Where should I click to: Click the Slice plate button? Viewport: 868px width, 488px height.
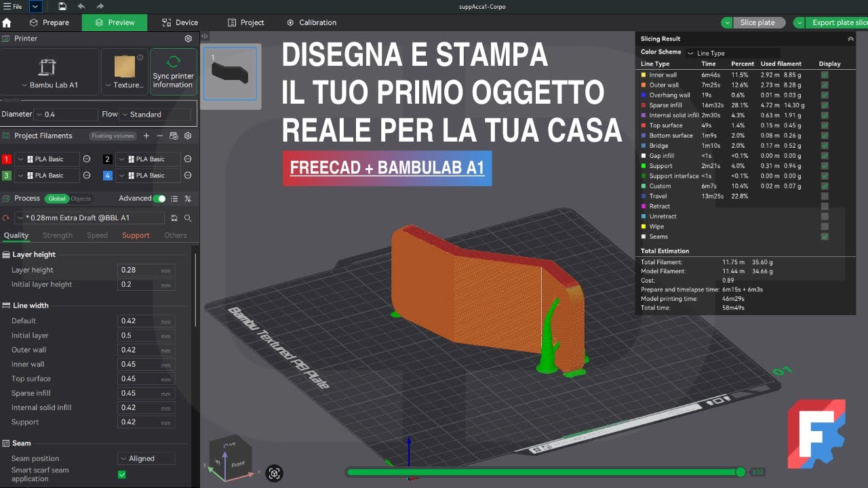coord(758,22)
